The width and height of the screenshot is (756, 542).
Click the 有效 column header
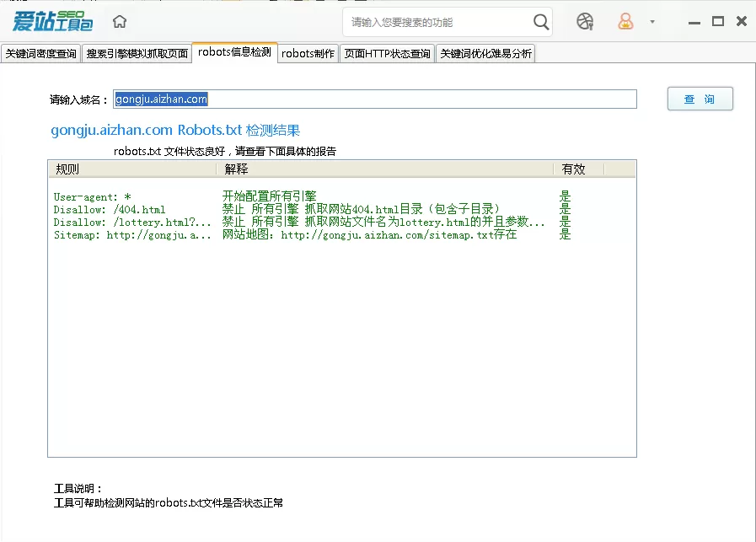578,169
